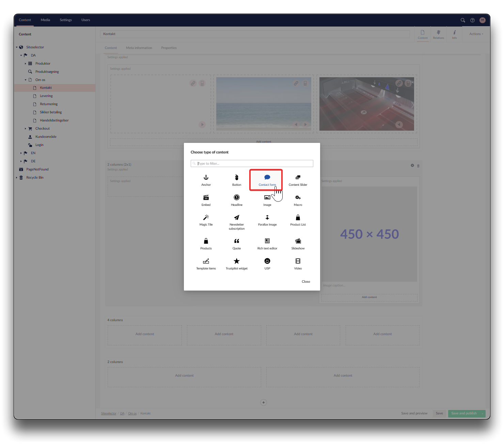Select the Headline content type
Viewport: 504px width, 444px height.
pos(237,200)
